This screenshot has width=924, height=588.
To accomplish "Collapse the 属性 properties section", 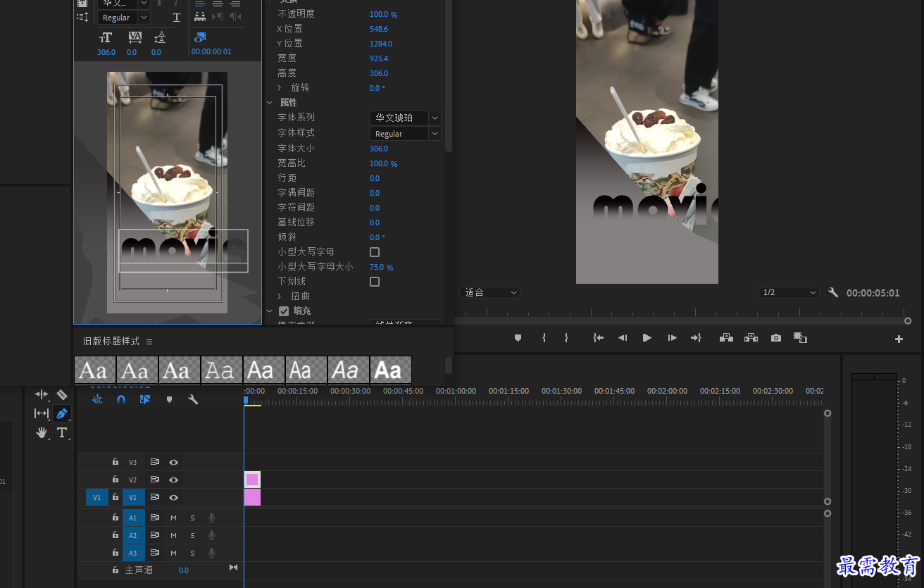I will point(270,103).
